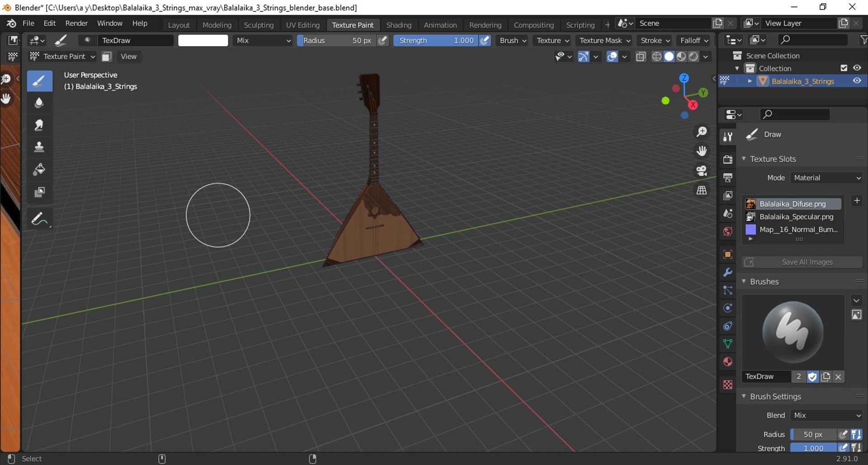
Task: Toggle pressure sensitivity for Radius in header
Action: pyautogui.click(x=382, y=41)
